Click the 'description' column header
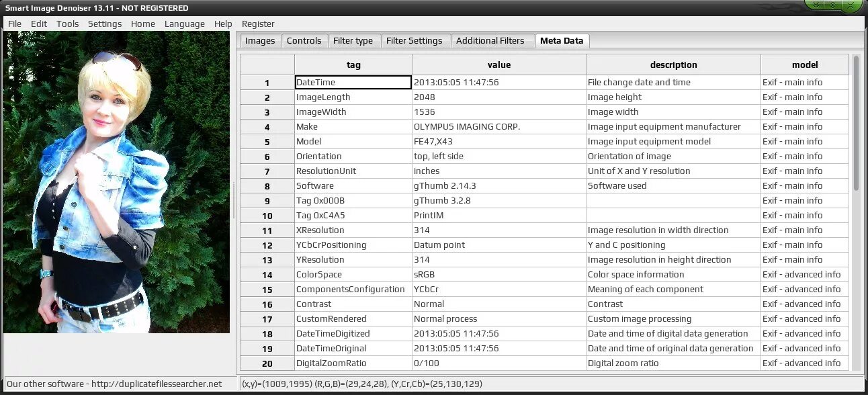The image size is (868, 395). [x=673, y=65]
